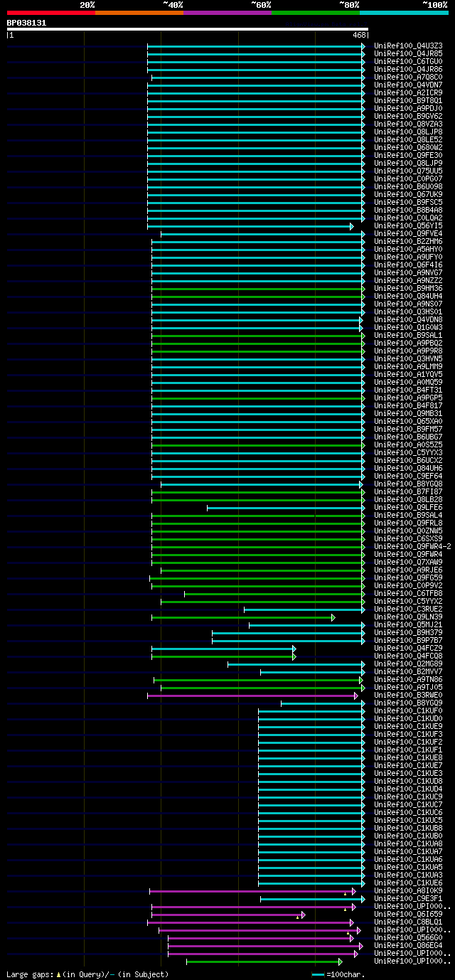Select the UniRef100_Q5MJ21 label
This screenshot has height=980, width=455.
click(408, 624)
